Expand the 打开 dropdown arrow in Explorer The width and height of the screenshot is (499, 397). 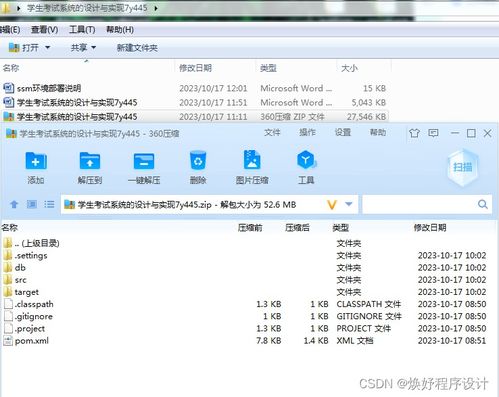pyautogui.click(x=47, y=48)
